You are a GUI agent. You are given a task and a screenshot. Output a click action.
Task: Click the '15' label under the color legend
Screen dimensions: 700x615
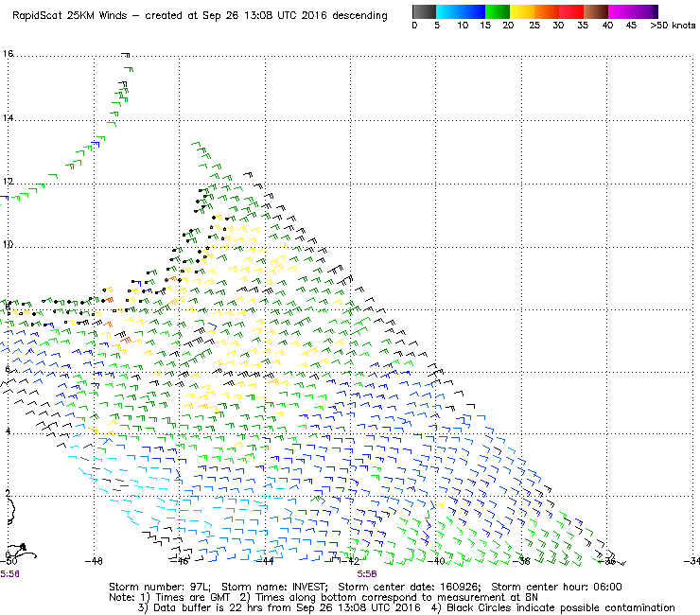(x=485, y=26)
